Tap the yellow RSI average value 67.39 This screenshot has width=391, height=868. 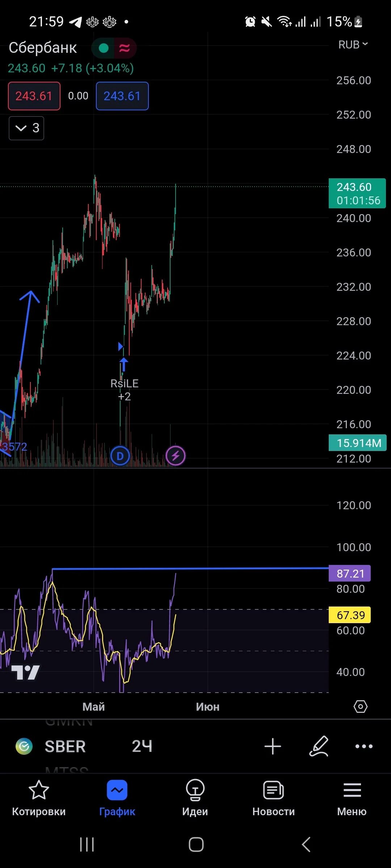[350, 615]
